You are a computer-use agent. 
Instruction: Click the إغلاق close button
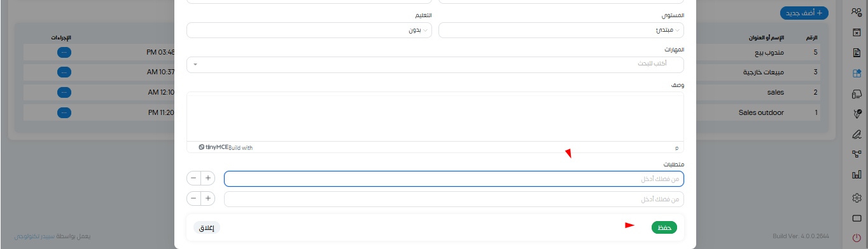point(207,227)
